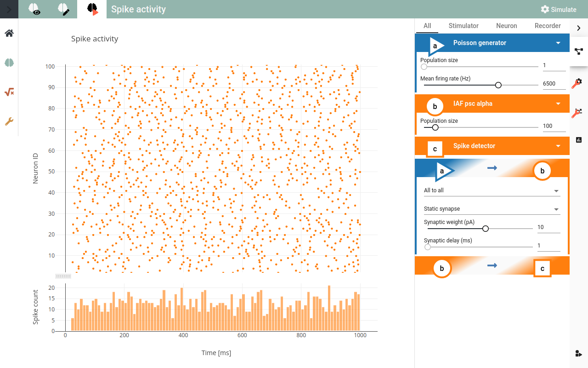The width and height of the screenshot is (588, 368).
Task: Click node 'c' icon of Spike detector
Action: pos(435,149)
